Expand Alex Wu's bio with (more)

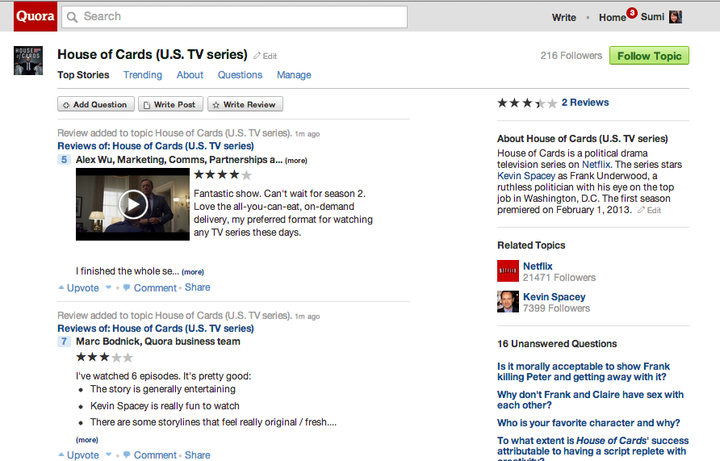(296, 161)
